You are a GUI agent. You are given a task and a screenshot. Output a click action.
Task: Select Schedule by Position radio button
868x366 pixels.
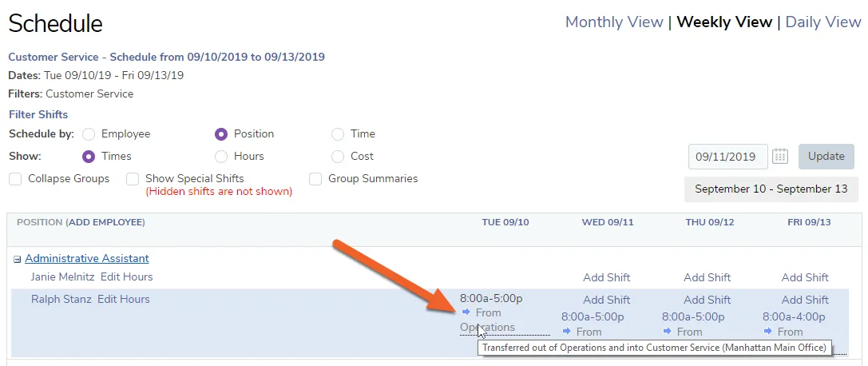[221, 134]
